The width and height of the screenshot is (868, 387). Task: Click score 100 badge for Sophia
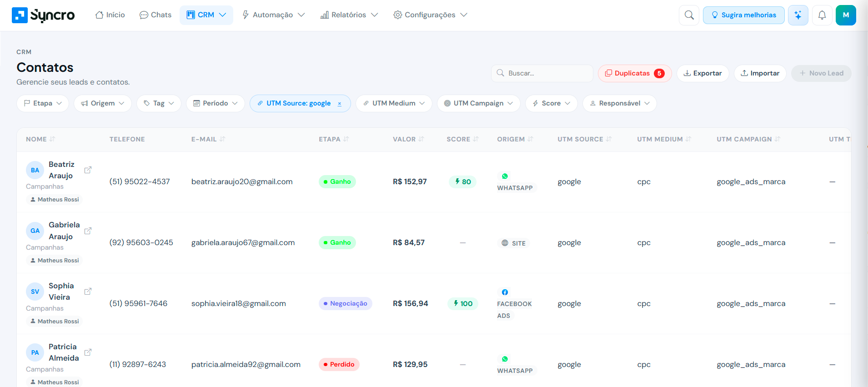coord(462,303)
